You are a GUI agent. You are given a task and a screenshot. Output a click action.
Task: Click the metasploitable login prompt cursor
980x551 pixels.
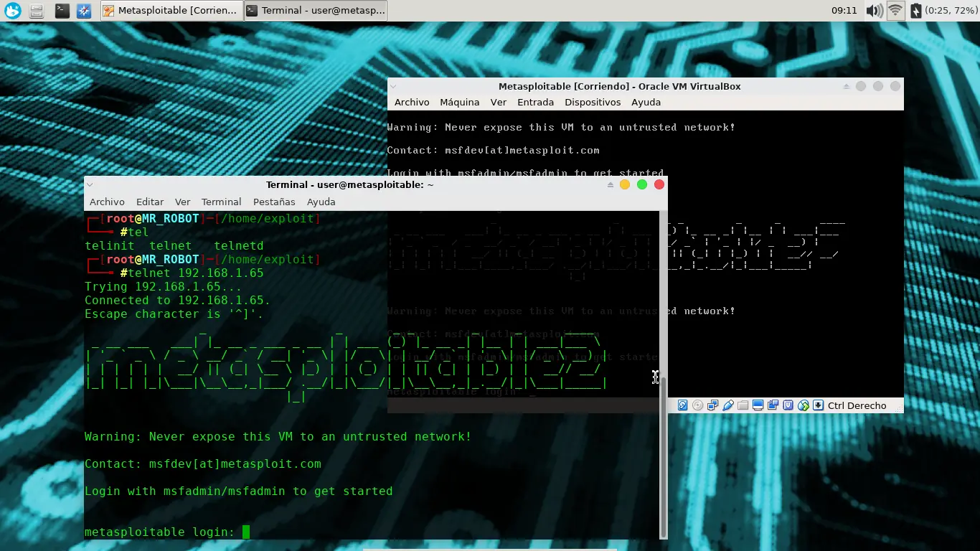[246, 532]
